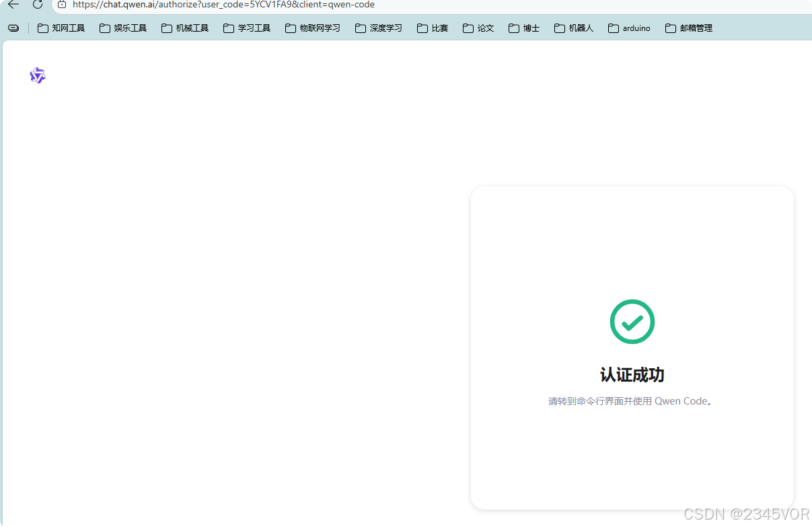Click the 认证成功 heading text
The height and width of the screenshot is (527, 812).
[631, 374]
